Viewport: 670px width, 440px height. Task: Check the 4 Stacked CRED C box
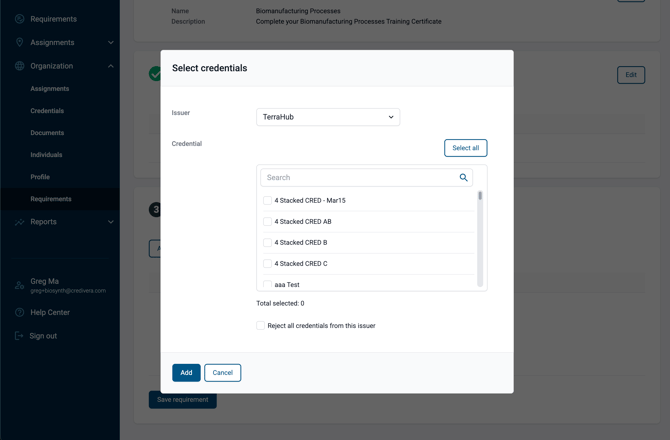pyautogui.click(x=267, y=264)
